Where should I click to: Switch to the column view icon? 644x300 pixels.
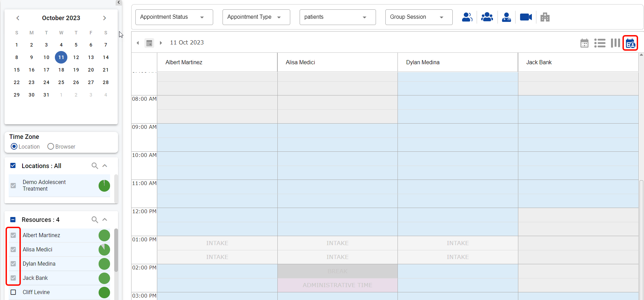(615, 43)
